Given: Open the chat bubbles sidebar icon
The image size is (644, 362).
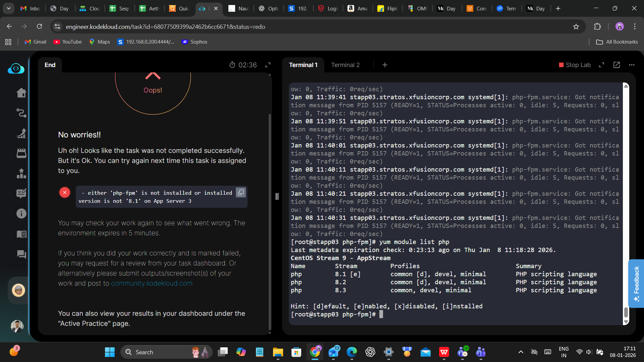Looking at the screenshot, I should (x=21, y=254).
